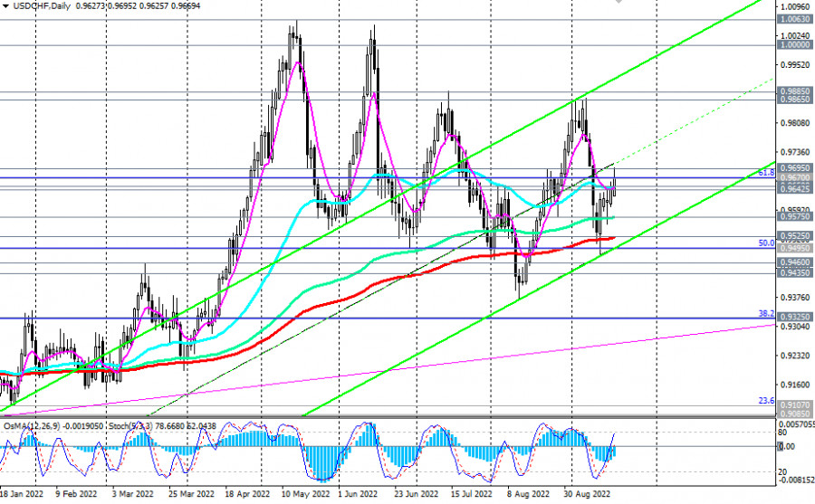Select the 0.98850 resistance level label
The image size is (815, 504).
tap(793, 91)
